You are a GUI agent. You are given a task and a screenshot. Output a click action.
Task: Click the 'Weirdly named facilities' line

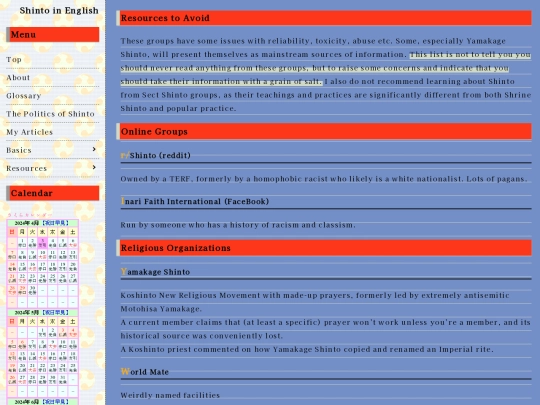170,395
